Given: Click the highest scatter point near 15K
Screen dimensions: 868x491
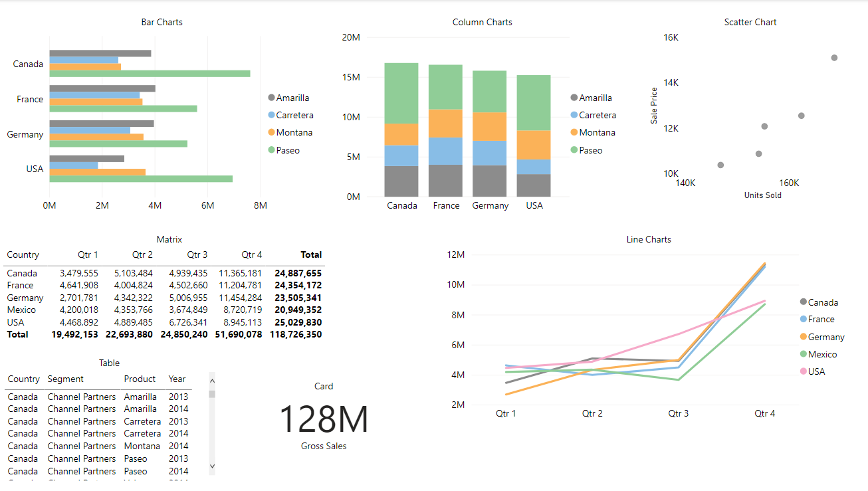Looking at the screenshot, I should click(x=834, y=58).
